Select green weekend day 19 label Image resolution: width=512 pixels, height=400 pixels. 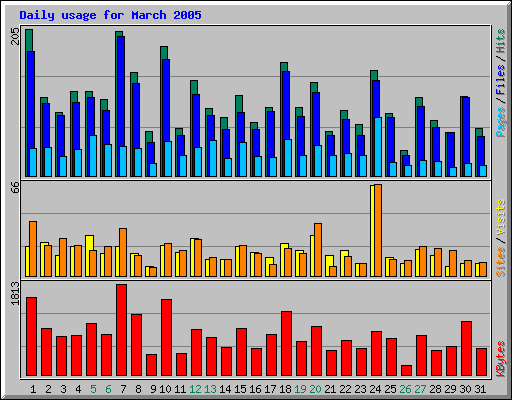coord(300,389)
